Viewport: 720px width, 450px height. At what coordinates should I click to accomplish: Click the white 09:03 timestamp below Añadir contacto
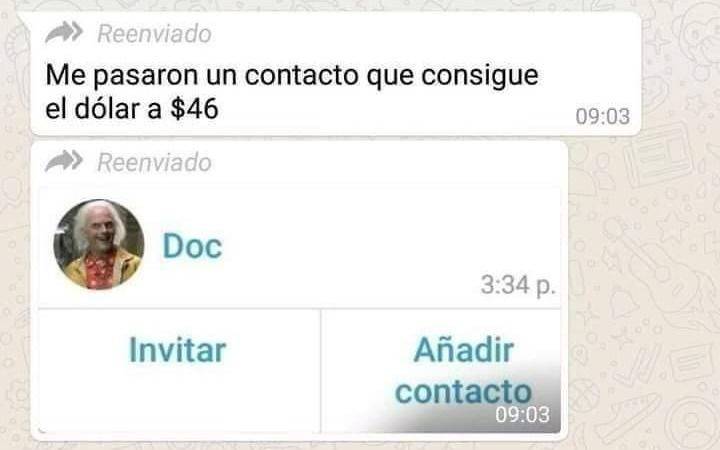click(x=522, y=415)
